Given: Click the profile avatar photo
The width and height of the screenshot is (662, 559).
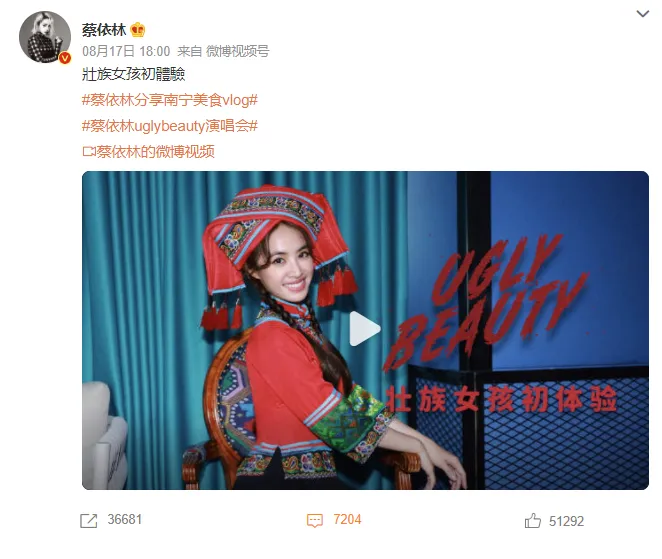Looking at the screenshot, I should pyautogui.click(x=45, y=37).
